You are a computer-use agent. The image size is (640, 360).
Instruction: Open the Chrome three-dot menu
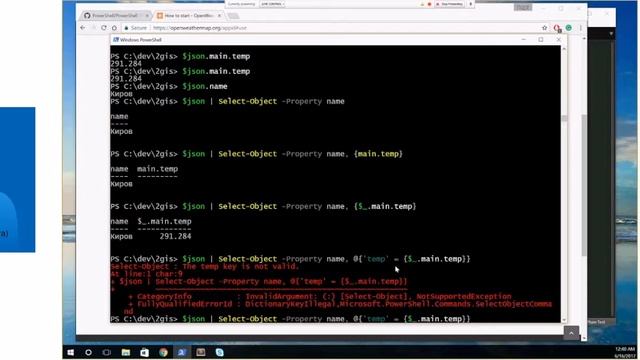(x=580, y=28)
